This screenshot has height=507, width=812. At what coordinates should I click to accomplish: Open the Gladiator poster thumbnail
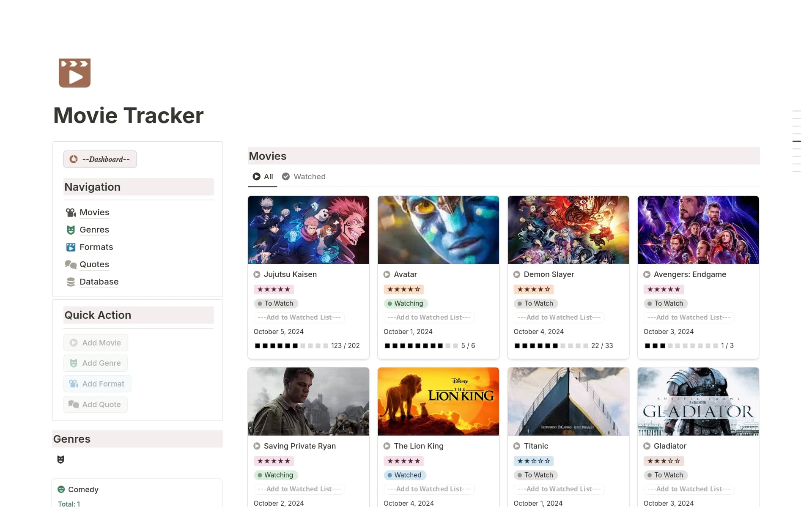tap(698, 401)
